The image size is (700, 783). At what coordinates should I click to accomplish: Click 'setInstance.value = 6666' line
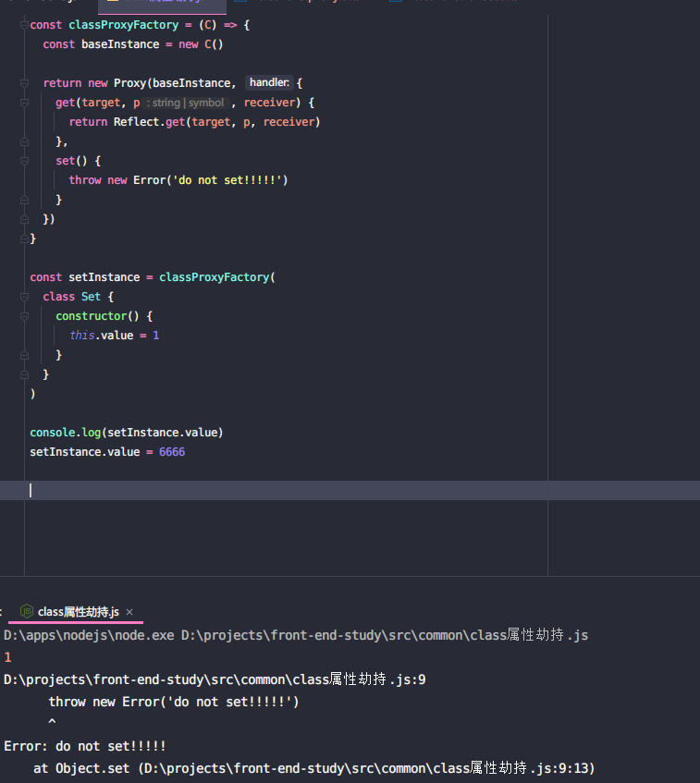[x=107, y=452]
